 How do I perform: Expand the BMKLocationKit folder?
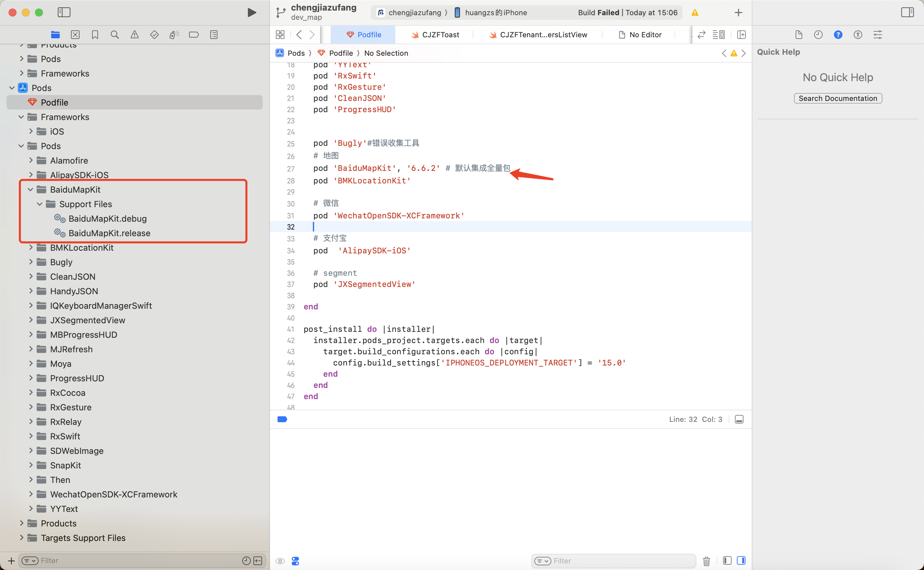click(x=31, y=247)
